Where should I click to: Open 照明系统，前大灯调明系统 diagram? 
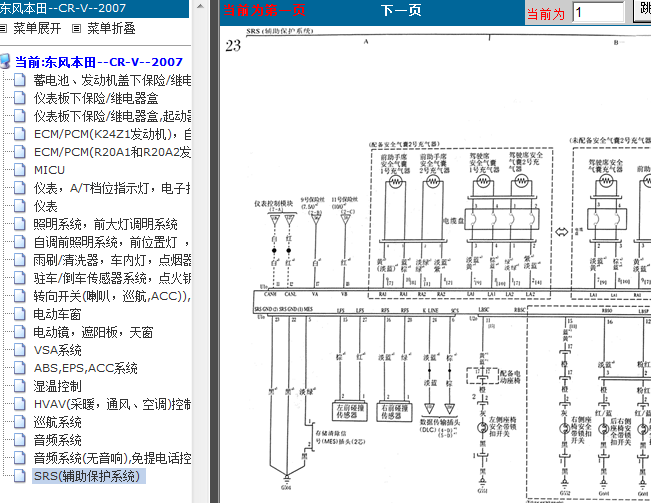105,224
